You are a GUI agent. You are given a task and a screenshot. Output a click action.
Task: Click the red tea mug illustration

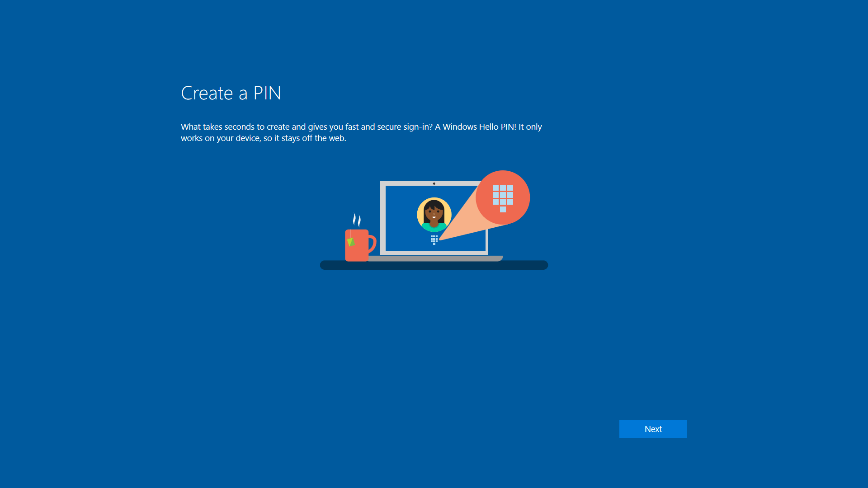(x=360, y=245)
